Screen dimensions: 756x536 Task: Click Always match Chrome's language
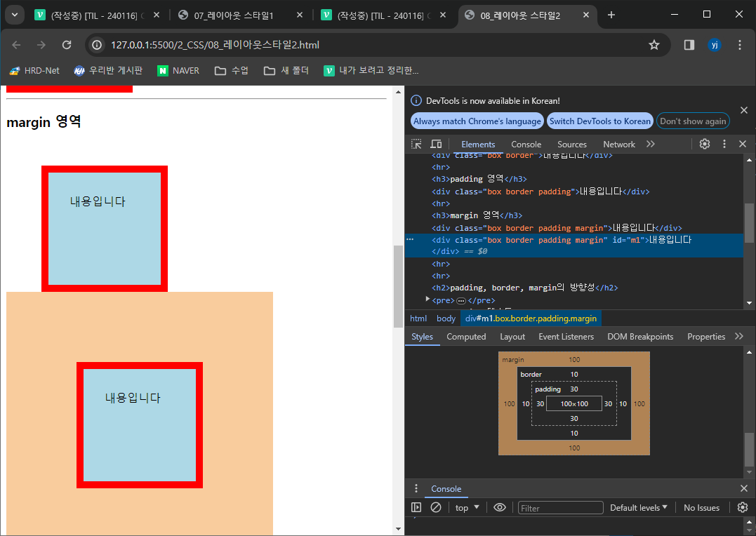(x=477, y=121)
